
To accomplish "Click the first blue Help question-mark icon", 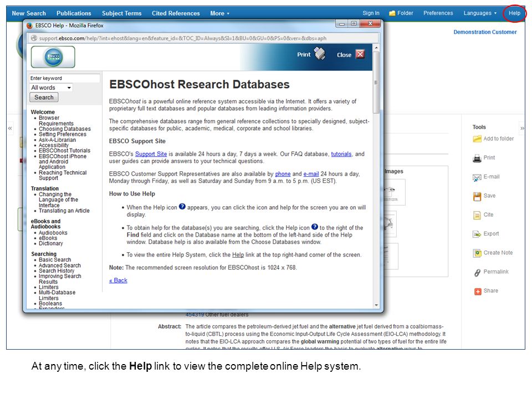I will (x=182, y=206).
